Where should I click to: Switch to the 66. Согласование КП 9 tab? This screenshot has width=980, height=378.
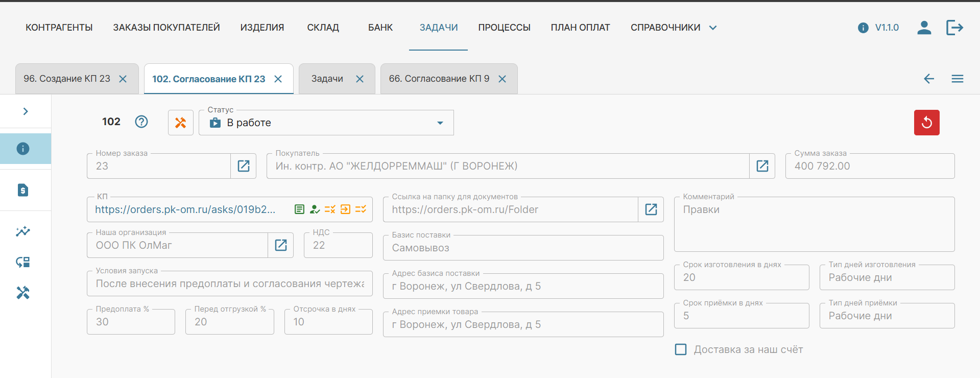439,79
